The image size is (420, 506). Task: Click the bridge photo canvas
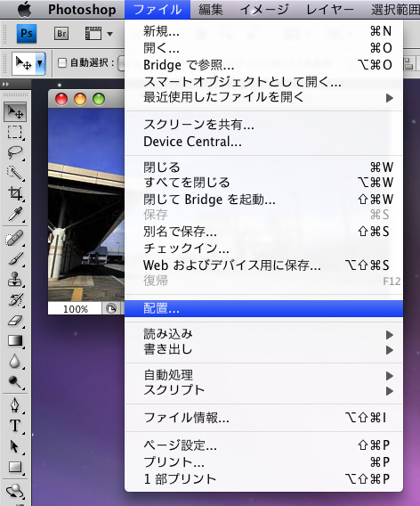point(86,205)
